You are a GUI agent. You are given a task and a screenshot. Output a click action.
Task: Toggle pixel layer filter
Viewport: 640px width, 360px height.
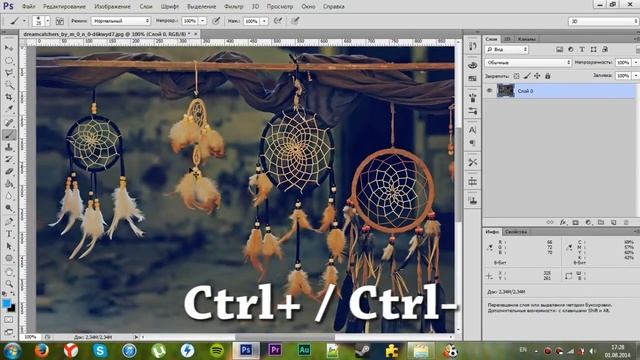click(x=560, y=49)
